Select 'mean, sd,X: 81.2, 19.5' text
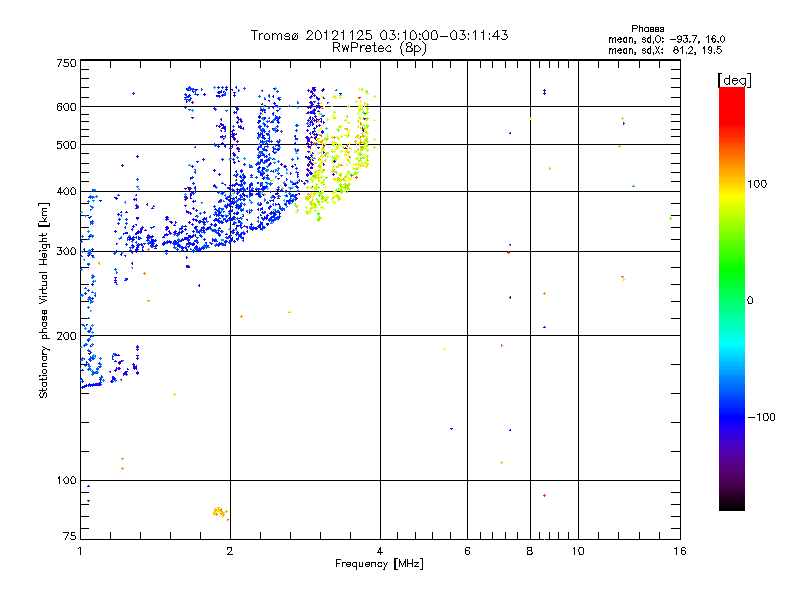The image size is (800, 600). point(665,50)
